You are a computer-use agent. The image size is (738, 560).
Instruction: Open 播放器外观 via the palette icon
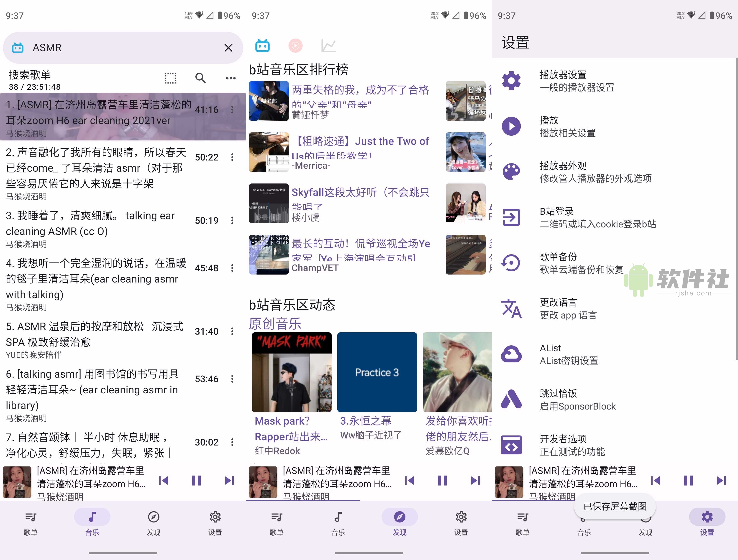pyautogui.click(x=511, y=172)
